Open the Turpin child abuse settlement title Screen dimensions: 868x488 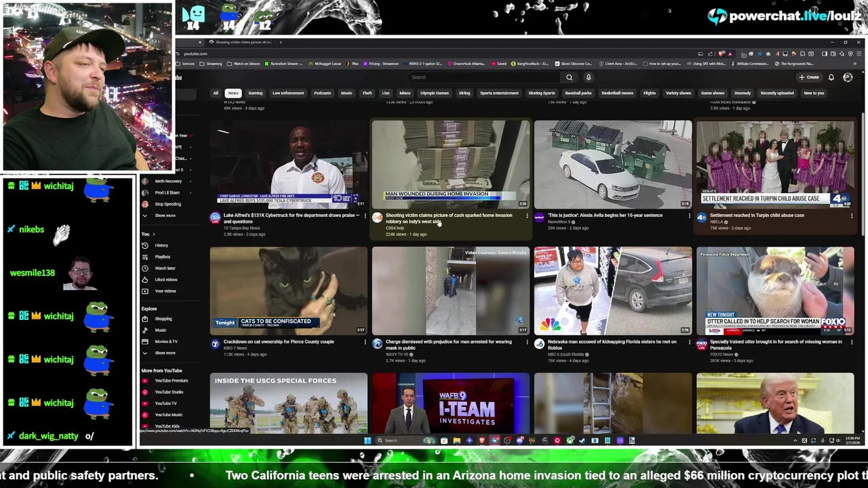[757, 216]
